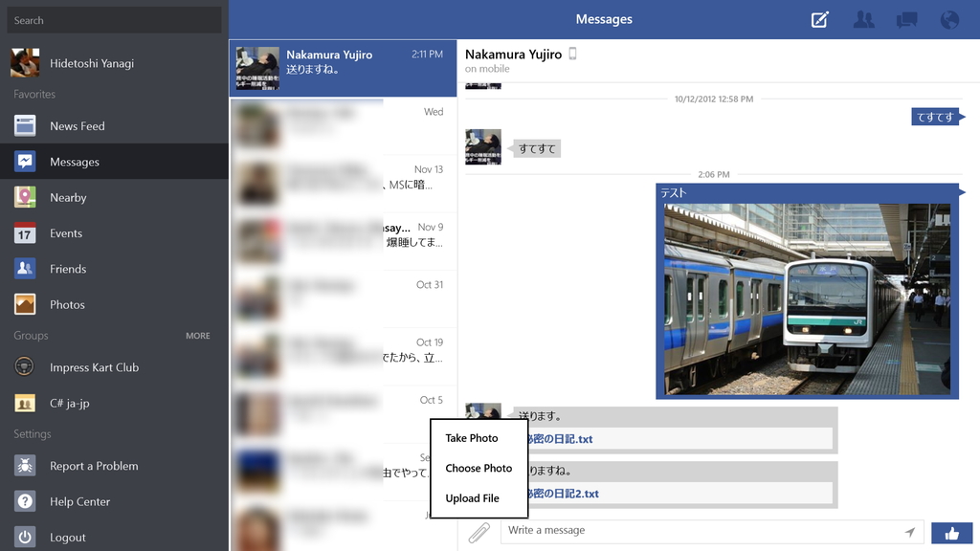Click the てすてす sent message bubble

[935, 117]
